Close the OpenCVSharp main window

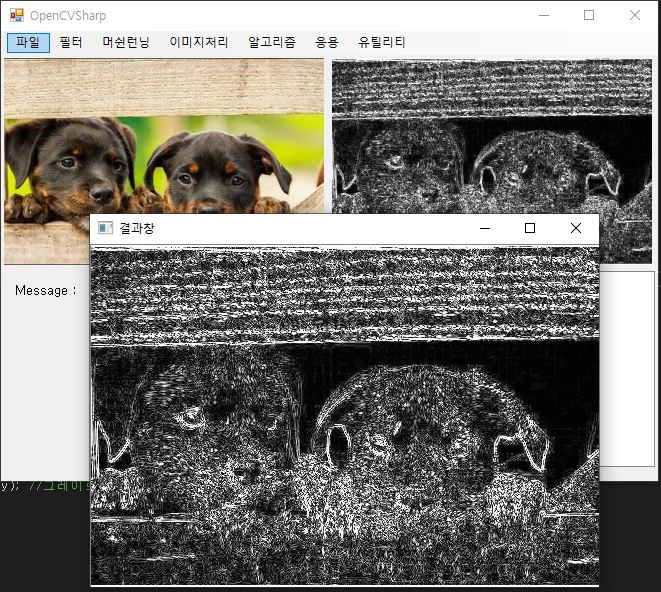[635, 16]
